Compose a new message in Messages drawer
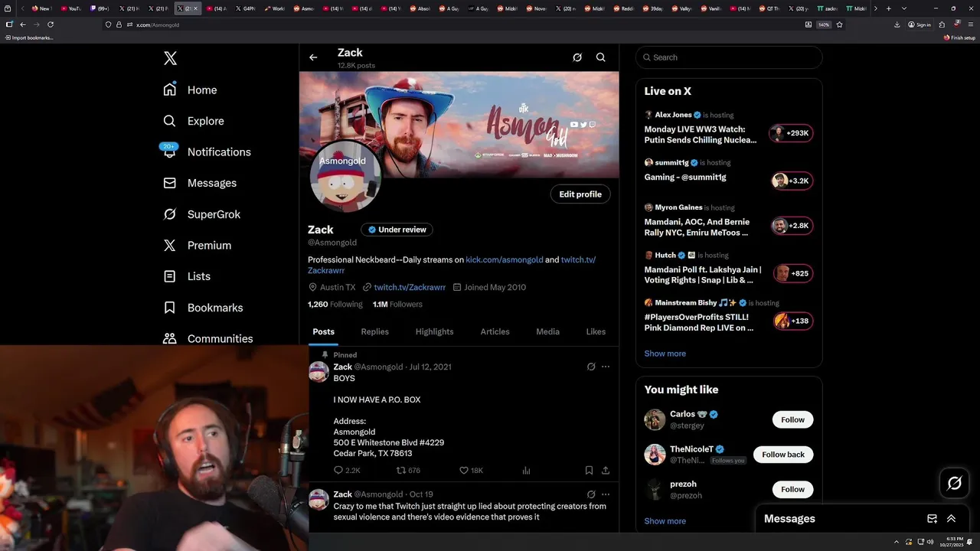The image size is (980, 551). pyautogui.click(x=932, y=518)
